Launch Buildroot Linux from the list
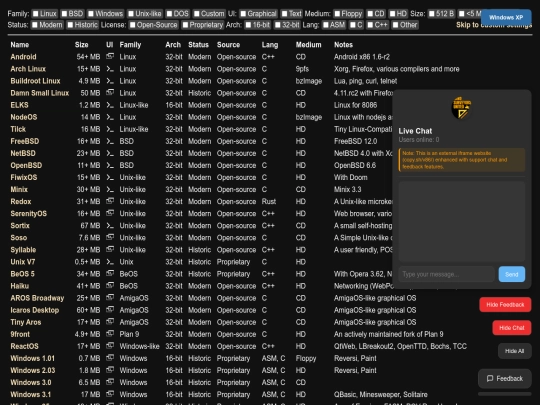 pos(35,81)
